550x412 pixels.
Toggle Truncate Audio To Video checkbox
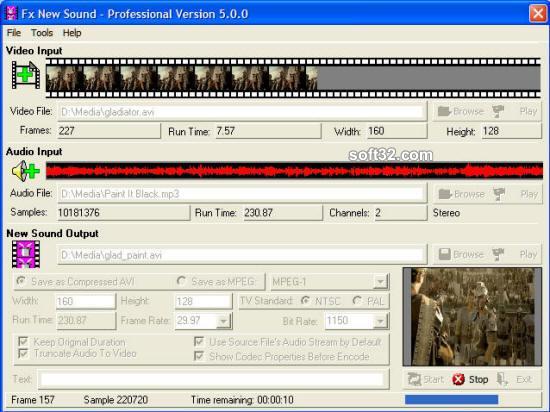23,353
